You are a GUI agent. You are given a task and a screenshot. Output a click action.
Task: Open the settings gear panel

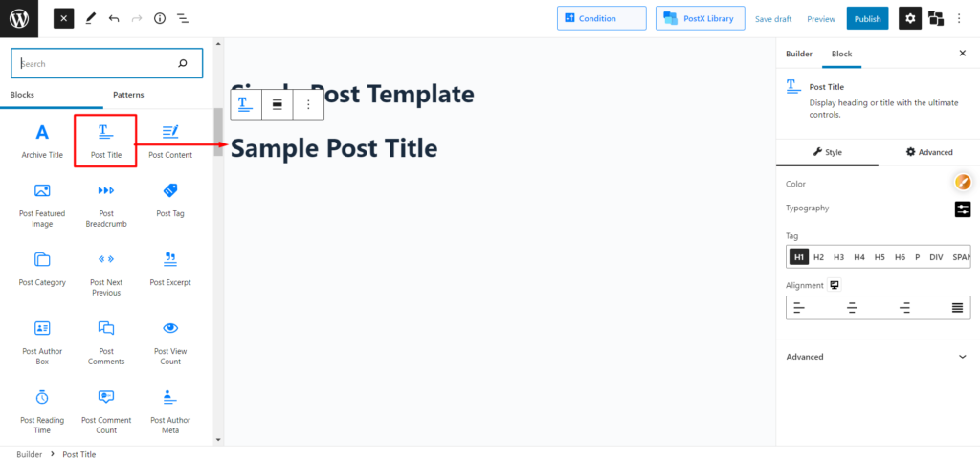910,18
